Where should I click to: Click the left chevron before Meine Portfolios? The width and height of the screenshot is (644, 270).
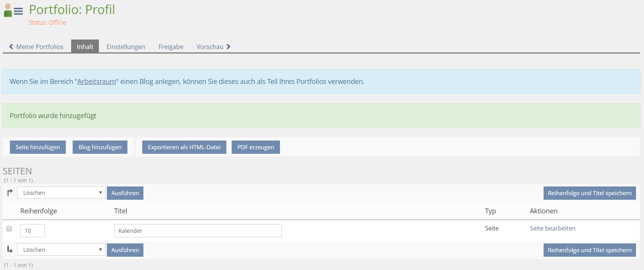pyautogui.click(x=11, y=47)
